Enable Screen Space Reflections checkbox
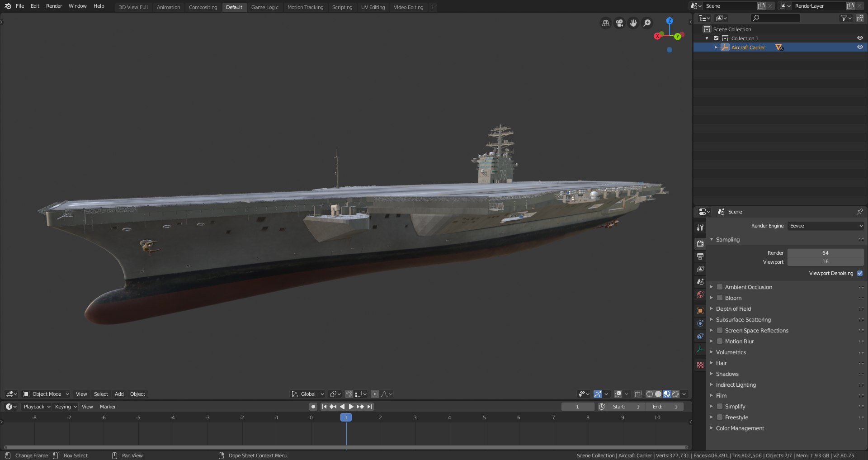The height and width of the screenshot is (460, 868). coord(720,330)
